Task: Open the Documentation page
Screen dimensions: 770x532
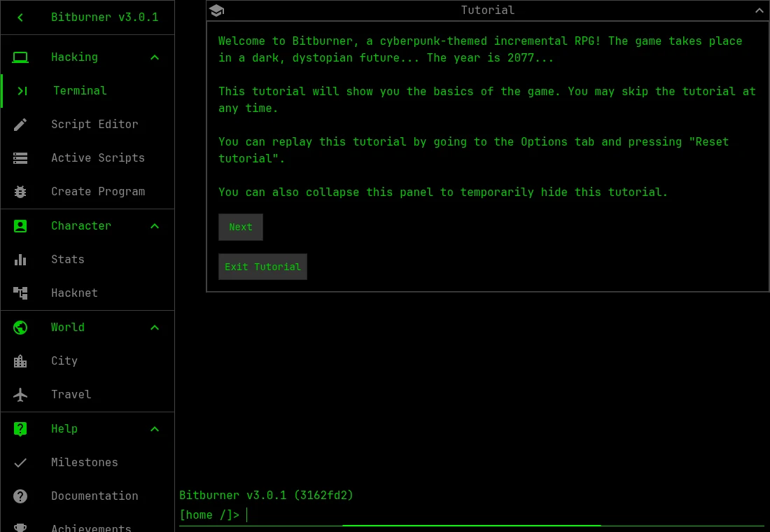Action: (87, 496)
